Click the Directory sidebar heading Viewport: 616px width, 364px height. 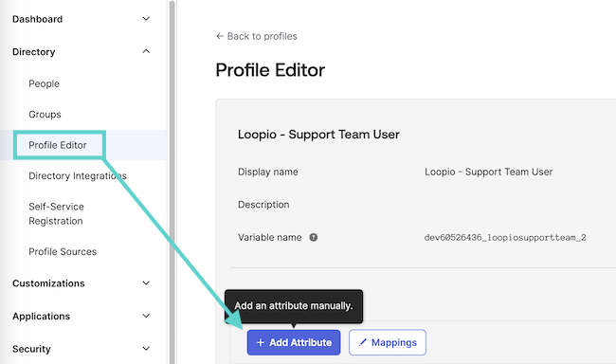click(34, 52)
